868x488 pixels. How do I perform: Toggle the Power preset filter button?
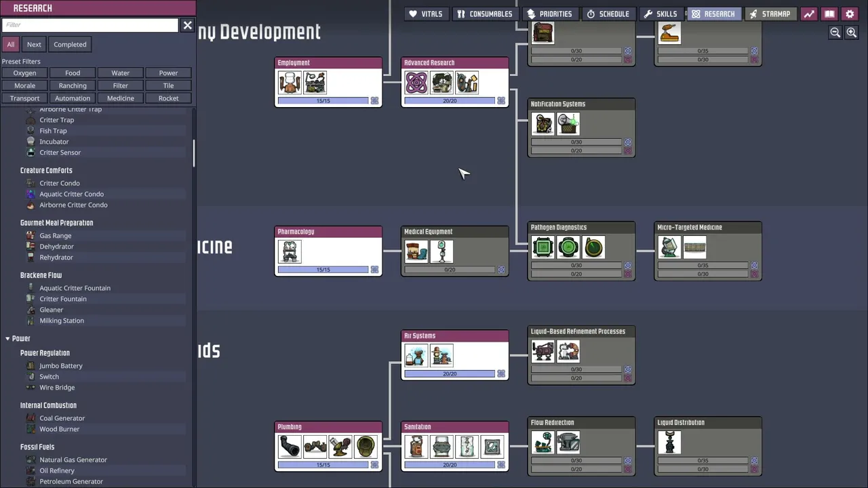[x=169, y=73]
